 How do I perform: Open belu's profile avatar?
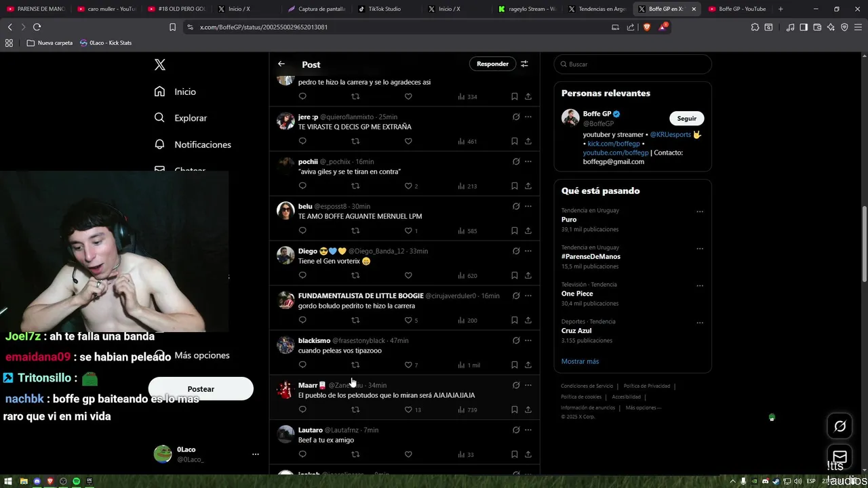coord(285,210)
